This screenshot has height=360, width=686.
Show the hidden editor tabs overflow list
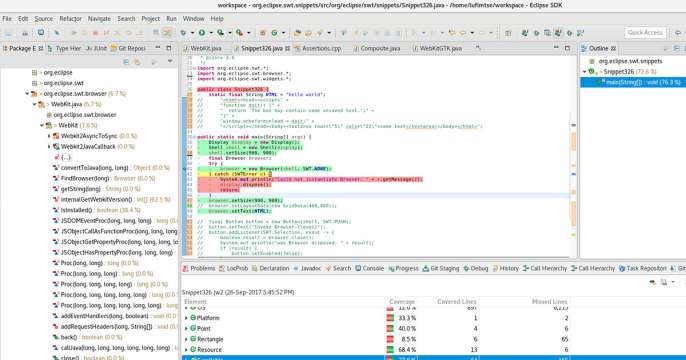(x=478, y=48)
